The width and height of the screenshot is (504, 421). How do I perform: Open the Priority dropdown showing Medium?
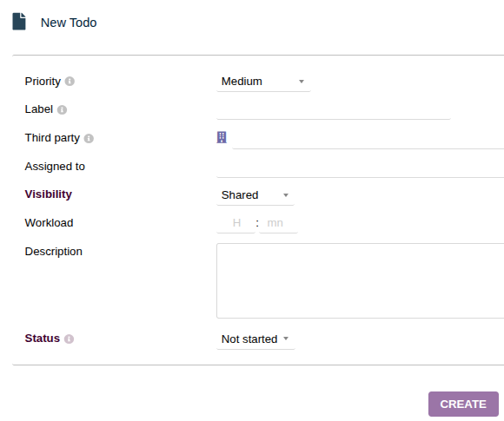263,82
